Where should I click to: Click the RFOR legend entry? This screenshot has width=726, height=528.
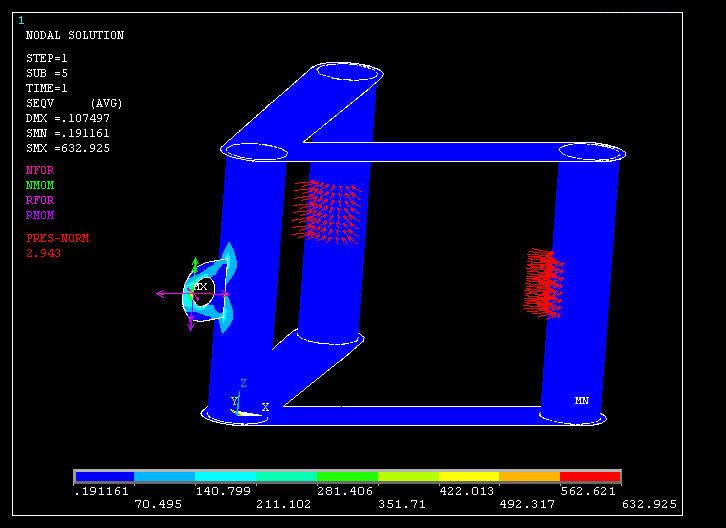click(40, 200)
